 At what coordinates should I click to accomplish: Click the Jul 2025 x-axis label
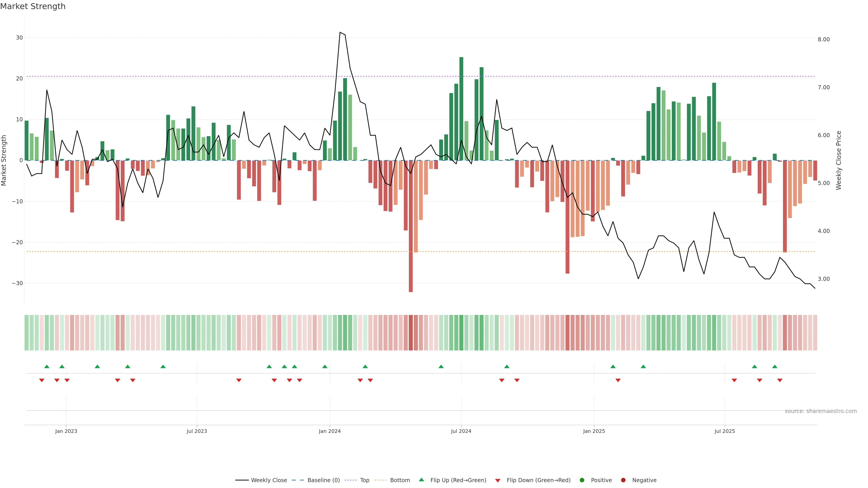pos(724,431)
